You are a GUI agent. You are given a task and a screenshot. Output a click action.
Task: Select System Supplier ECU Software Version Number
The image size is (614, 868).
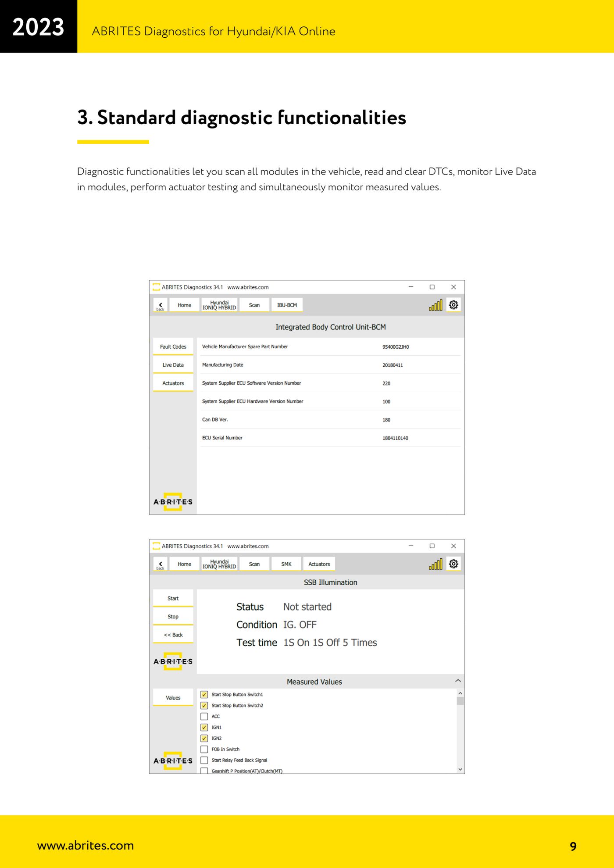pyautogui.click(x=251, y=383)
